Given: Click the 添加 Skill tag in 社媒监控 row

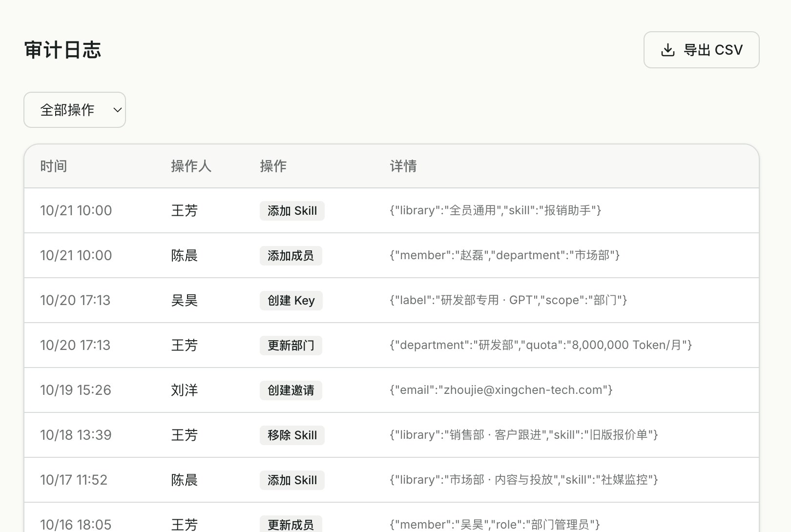Looking at the screenshot, I should tap(292, 480).
